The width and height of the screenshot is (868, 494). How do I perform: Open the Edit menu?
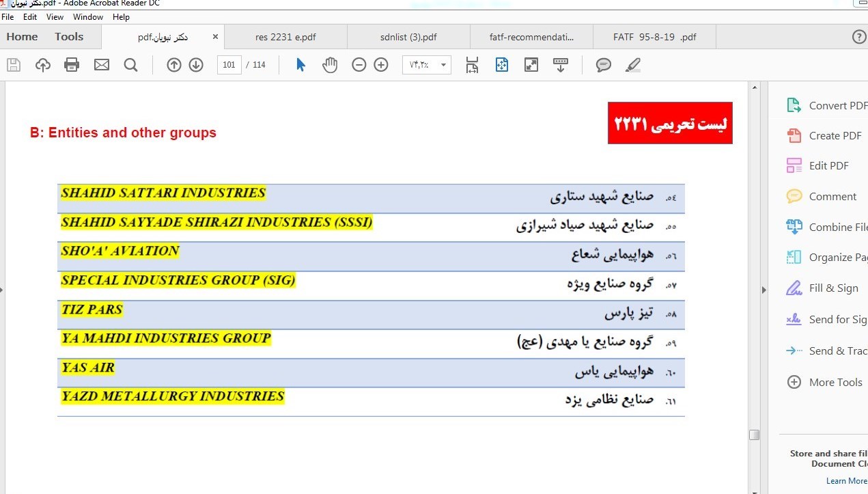(30, 17)
